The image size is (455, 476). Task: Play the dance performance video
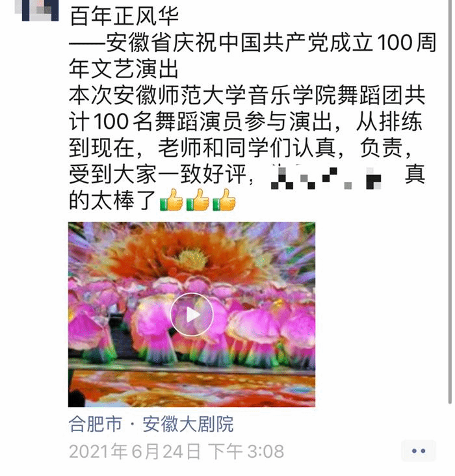point(192,314)
